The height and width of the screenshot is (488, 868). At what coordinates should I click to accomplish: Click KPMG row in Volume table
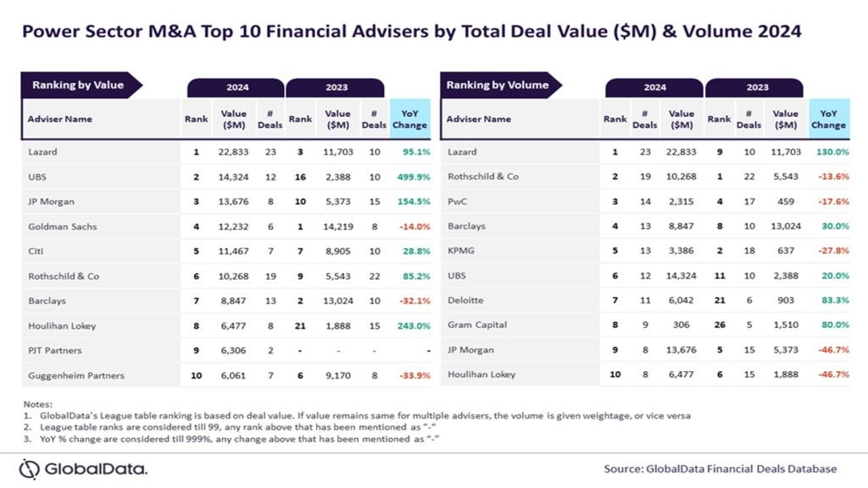point(645,251)
